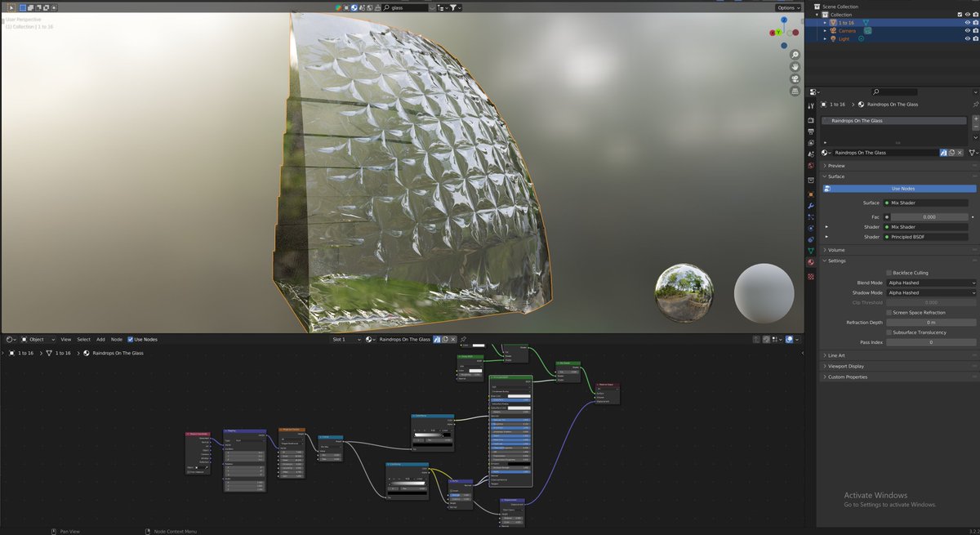980x535 pixels.
Task: Open the View menu in node editor
Action: [65, 339]
